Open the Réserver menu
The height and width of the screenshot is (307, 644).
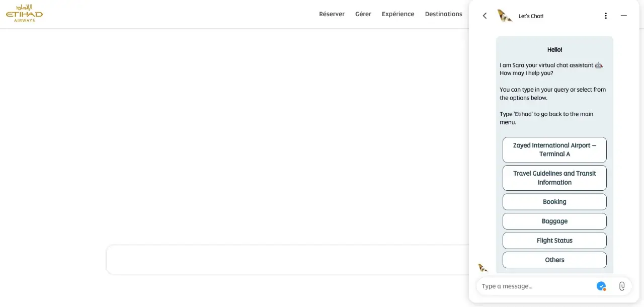coord(332,14)
